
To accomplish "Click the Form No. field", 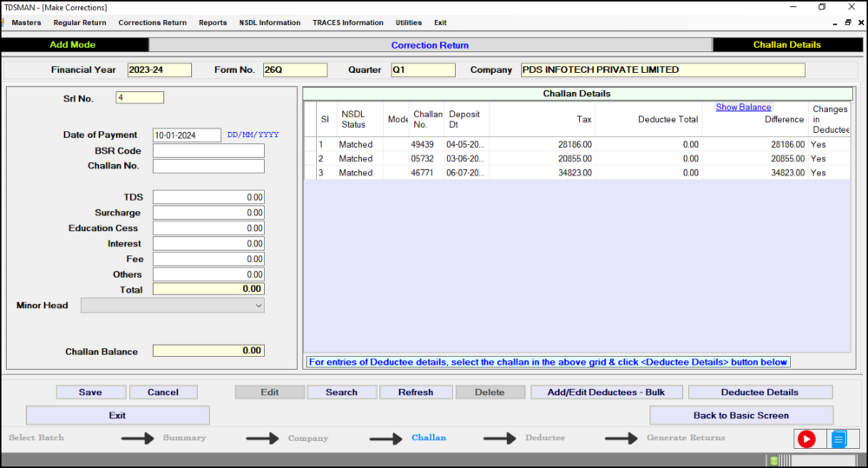I will pos(295,69).
